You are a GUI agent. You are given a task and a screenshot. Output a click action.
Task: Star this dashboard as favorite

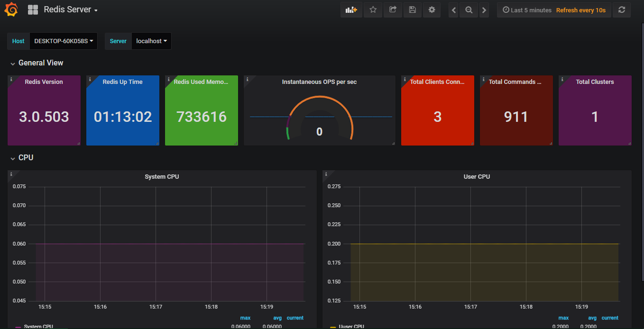pyautogui.click(x=373, y=10)
